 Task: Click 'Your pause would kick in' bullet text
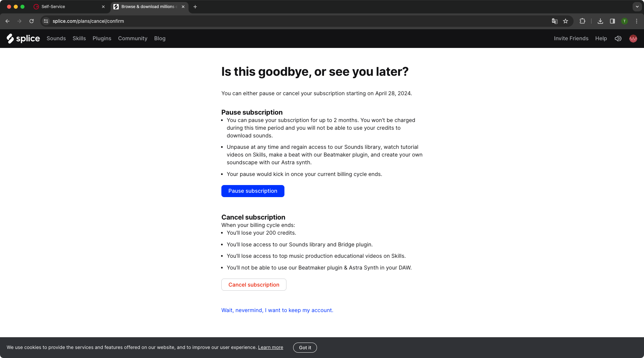click(x=304, y=174)
